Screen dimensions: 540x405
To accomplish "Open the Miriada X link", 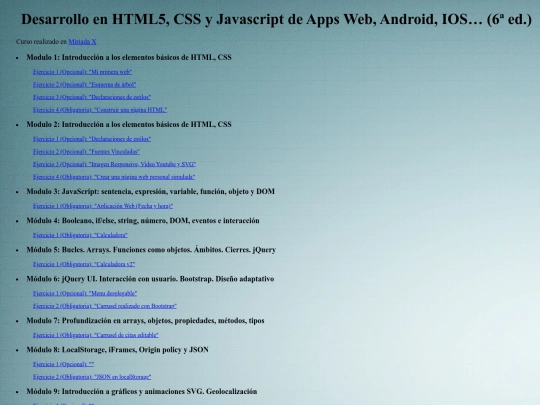I will (82, 42).
